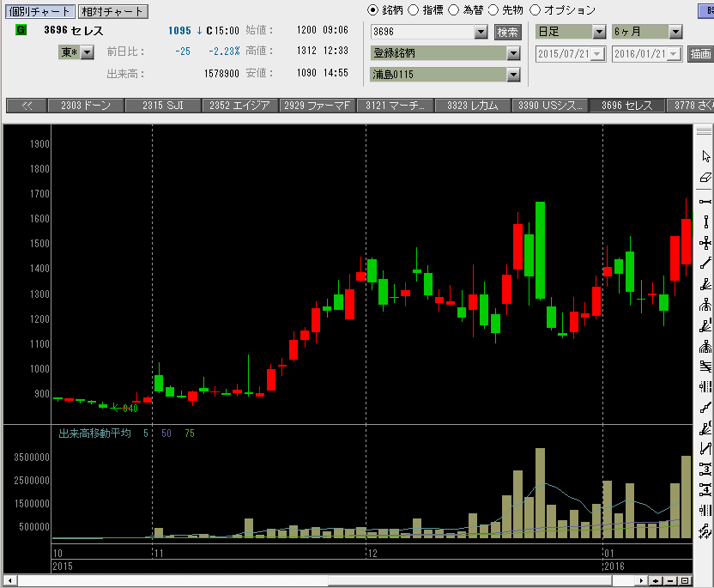Open the 2303 ドーン stock tab
The width and height of the screenshot is (714, 588).
tap(86, 106)
